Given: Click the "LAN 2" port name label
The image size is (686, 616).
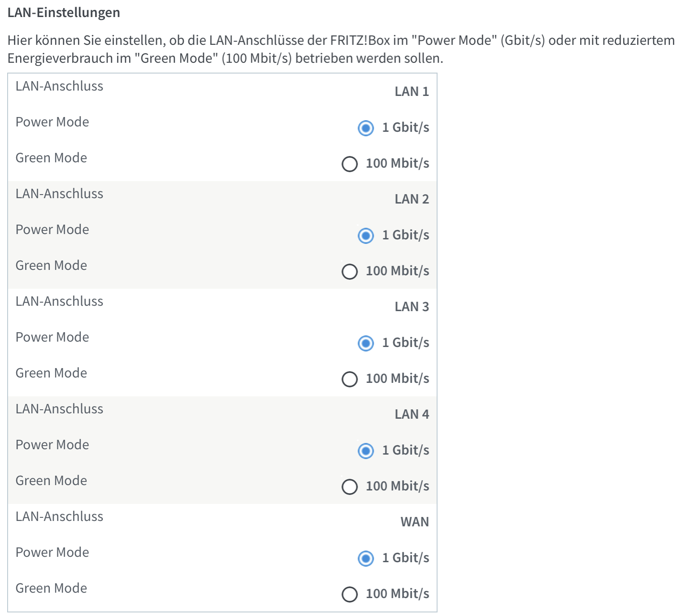Looking at the screenshot, I should [411, 199].
